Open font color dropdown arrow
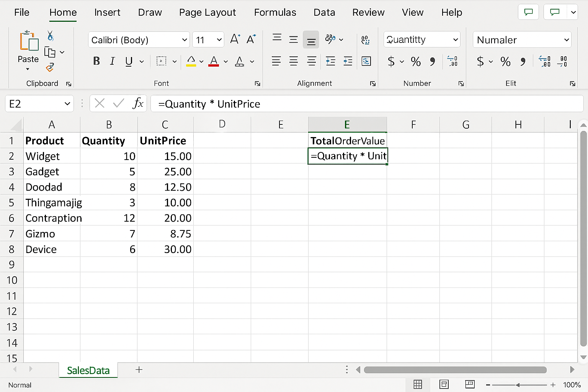588x392 pixels. click(226, 62)
